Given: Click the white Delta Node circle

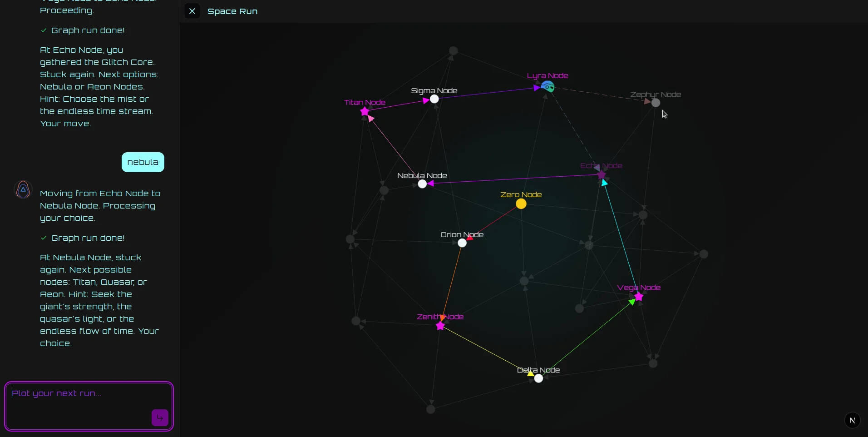Looking at the screenshot, I should coord(538,378).
